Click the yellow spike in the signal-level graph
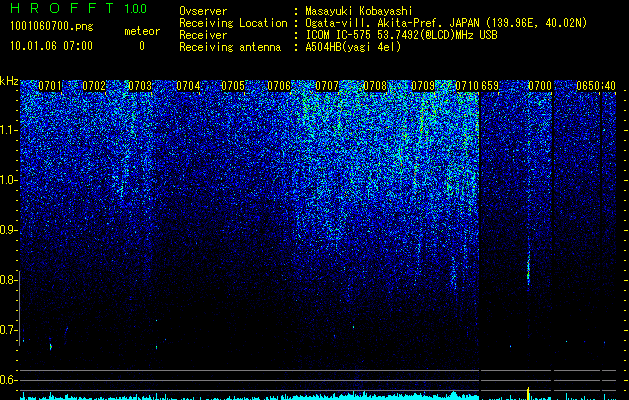This screenshot has width=629, height=400. (528, 394)
